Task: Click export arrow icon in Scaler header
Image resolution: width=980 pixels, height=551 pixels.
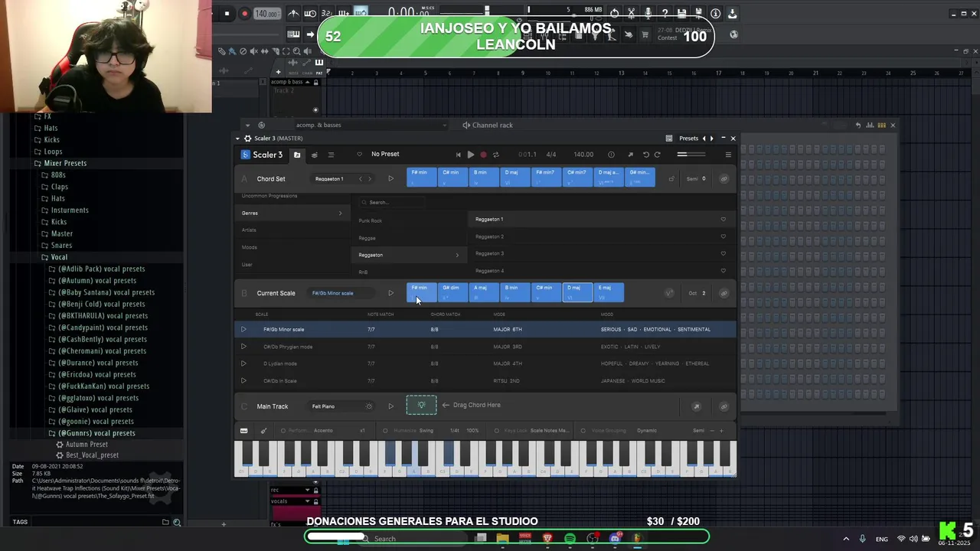Action: point(630,155)
